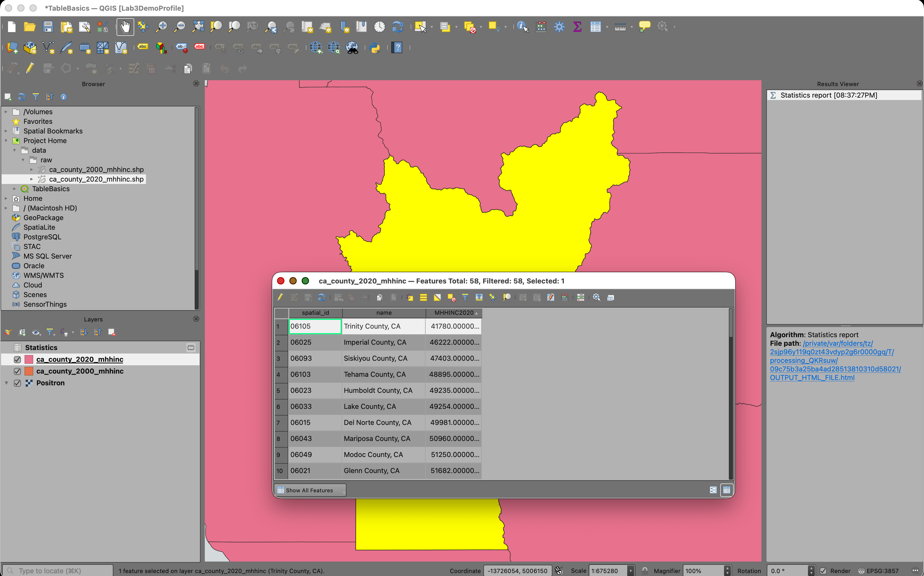The image size is (924, 576).
Task: Select Statistics report entry in Results Viewer
Action: [x=828, y=95]
